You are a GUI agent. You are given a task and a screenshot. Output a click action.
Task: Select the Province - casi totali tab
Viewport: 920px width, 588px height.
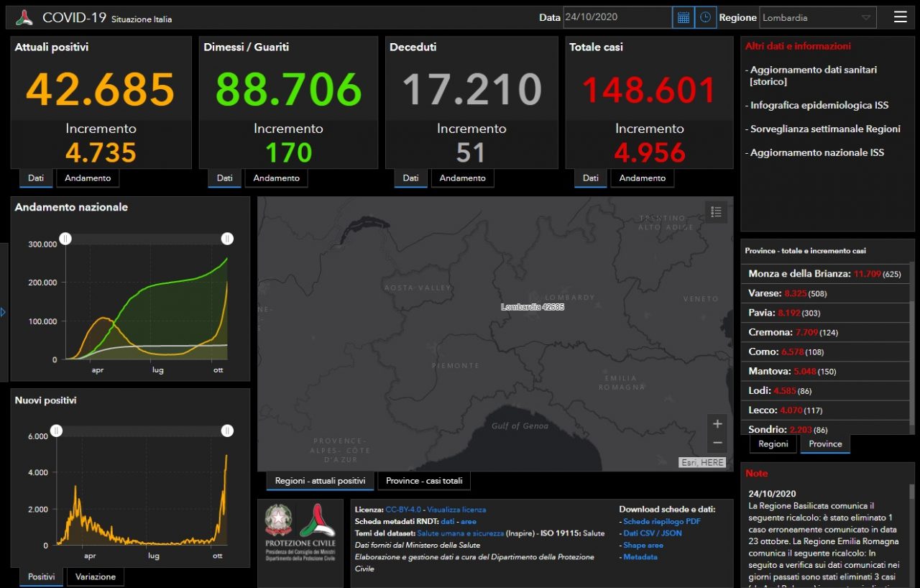[424, 481]
